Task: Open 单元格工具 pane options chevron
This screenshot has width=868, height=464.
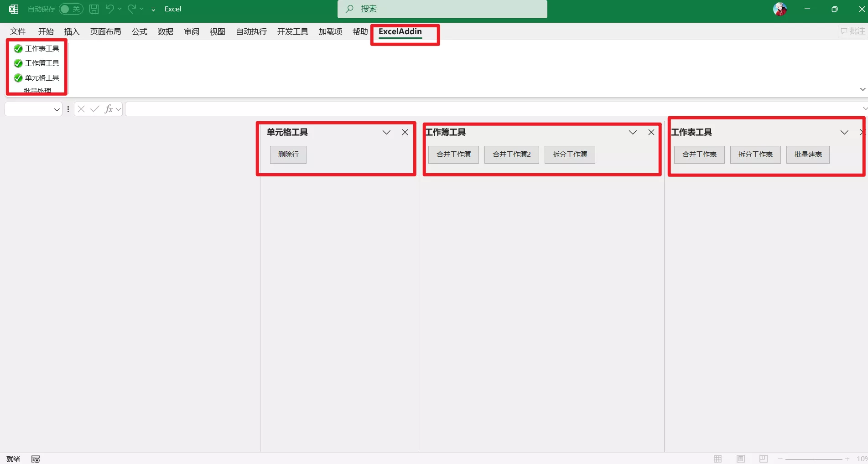Action: pos(386,132)
